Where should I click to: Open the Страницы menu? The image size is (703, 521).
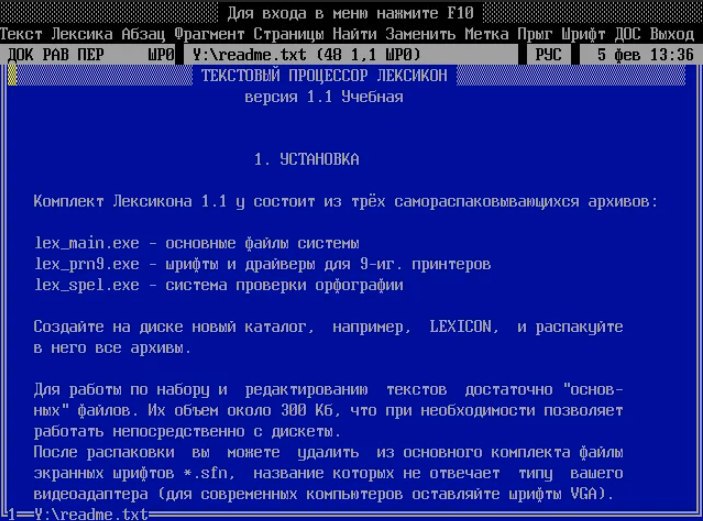(289, 33)
